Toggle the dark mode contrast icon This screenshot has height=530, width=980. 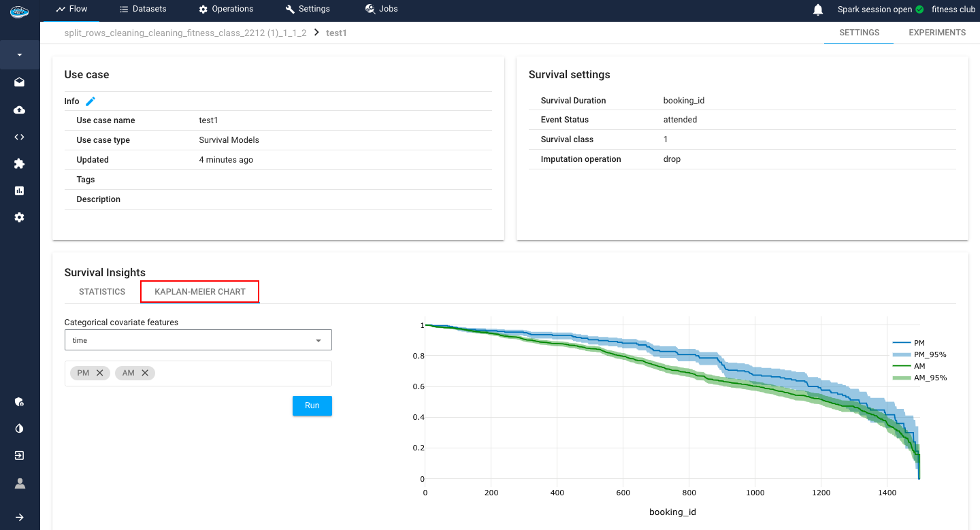(x=20, y=429)
